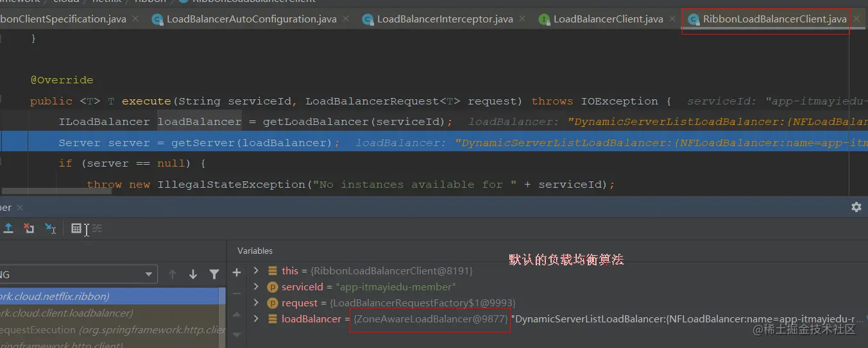Screen dimensions: 868x348
Task: Click the 'View' link after loadBalancer value
Action: (x=866, y=319)
